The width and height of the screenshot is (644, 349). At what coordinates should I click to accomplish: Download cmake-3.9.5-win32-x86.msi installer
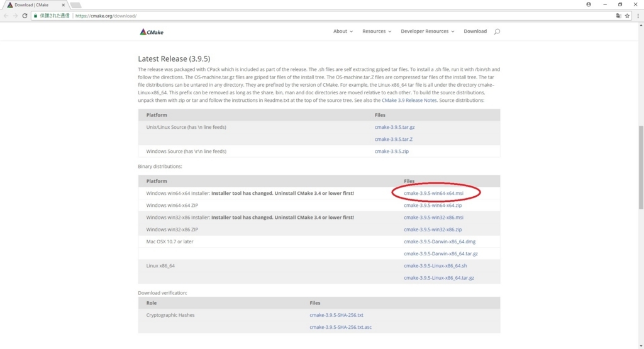[x=433, y=218]
